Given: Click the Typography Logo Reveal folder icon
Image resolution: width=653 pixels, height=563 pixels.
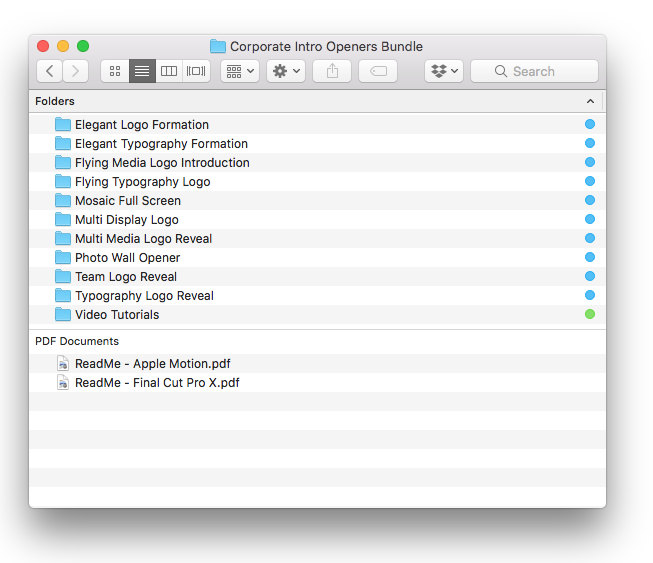Looking at the screenshot, I should tap(63, 295).
